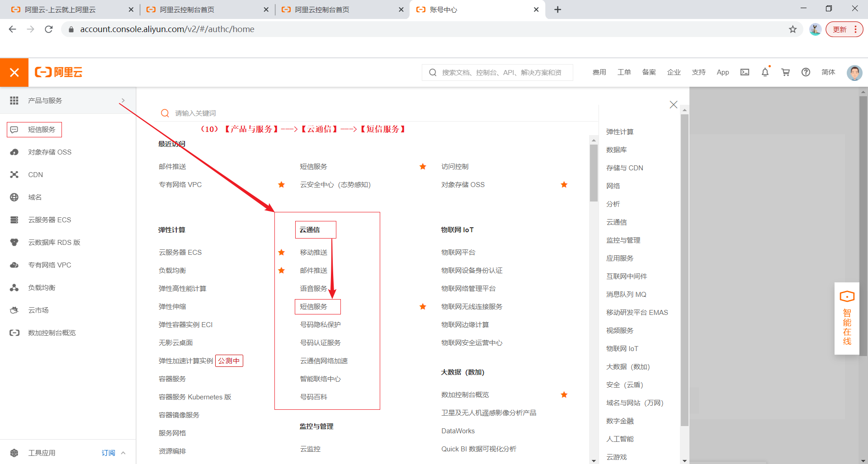Open DataWorks link
Image resolution: width=868 pixels, height=464 pixels.
(458, 431)
